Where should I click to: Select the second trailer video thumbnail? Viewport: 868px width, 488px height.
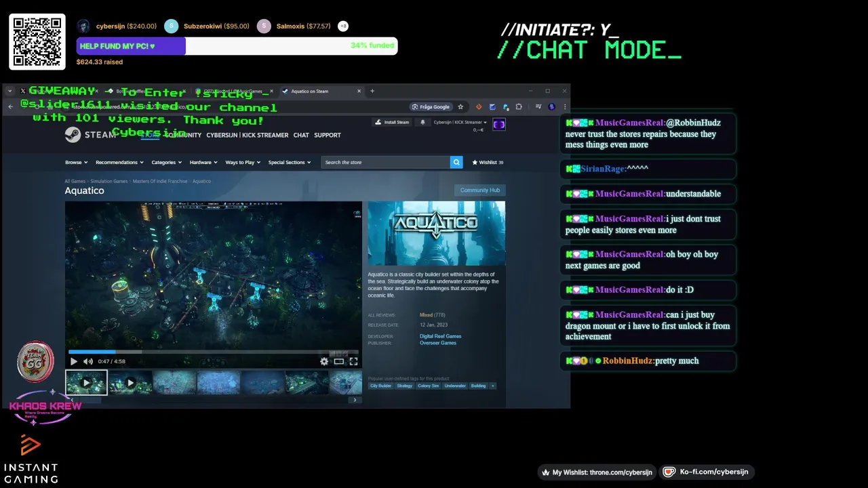click(130, 383)
